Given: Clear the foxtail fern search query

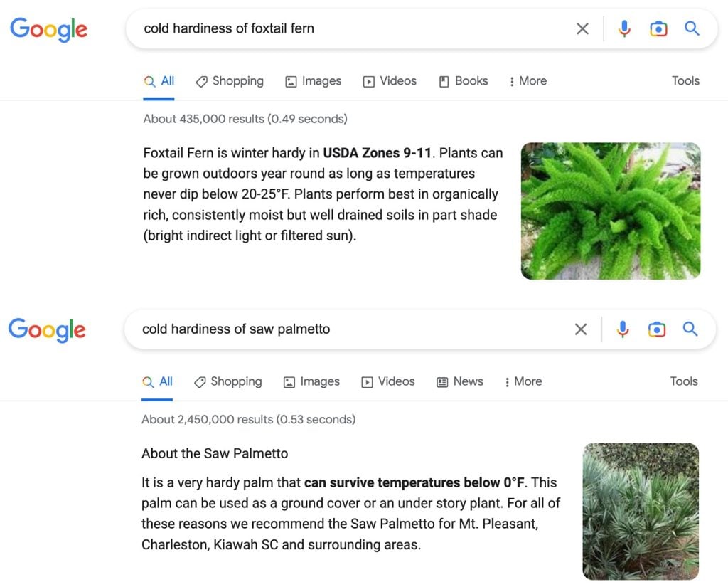Looking at the screenshot, I should [582, 29].
